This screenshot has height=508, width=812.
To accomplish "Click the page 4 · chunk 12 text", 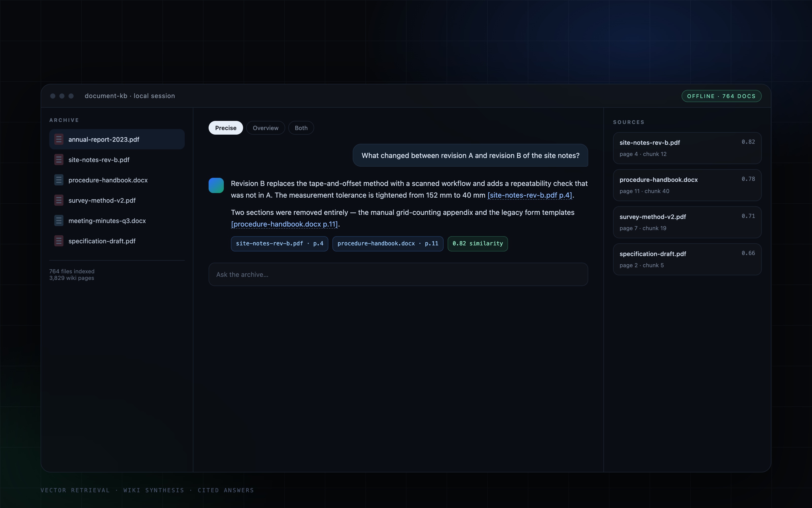I will (643, 154).
